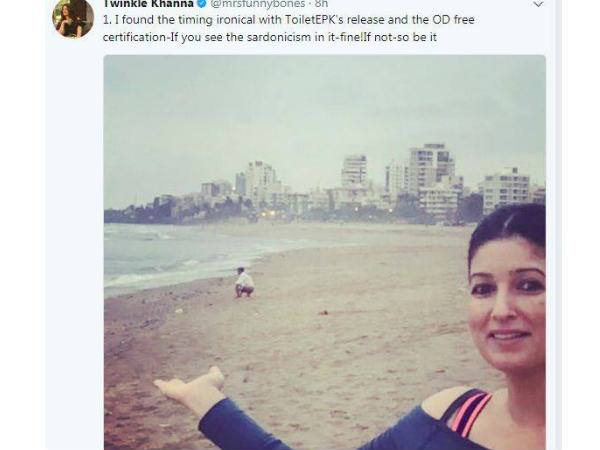Open the attached beach selfie photo
600x450 pixels.
324,252
